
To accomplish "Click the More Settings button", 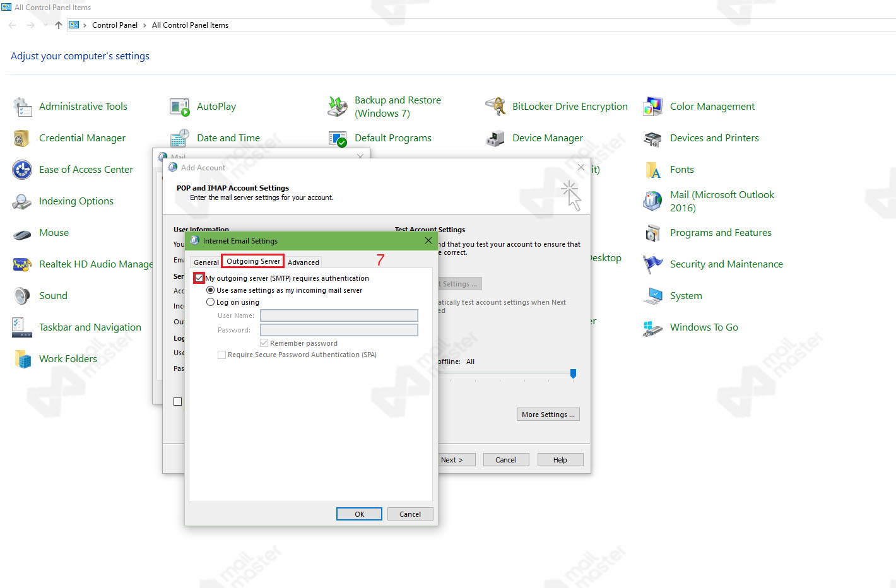I will pos(548,415).
